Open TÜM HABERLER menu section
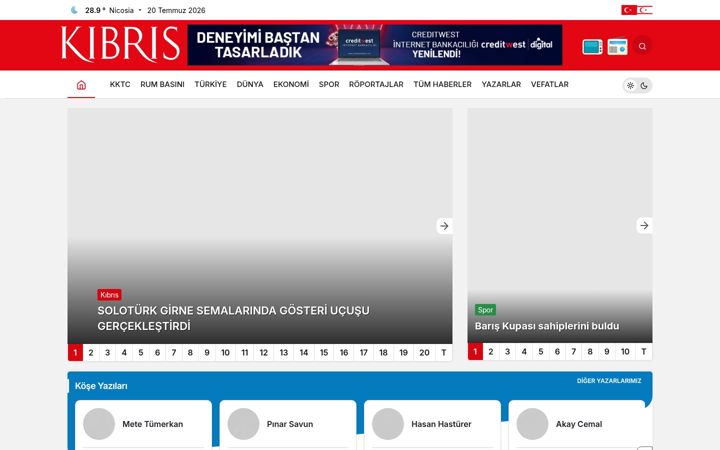 442,84
